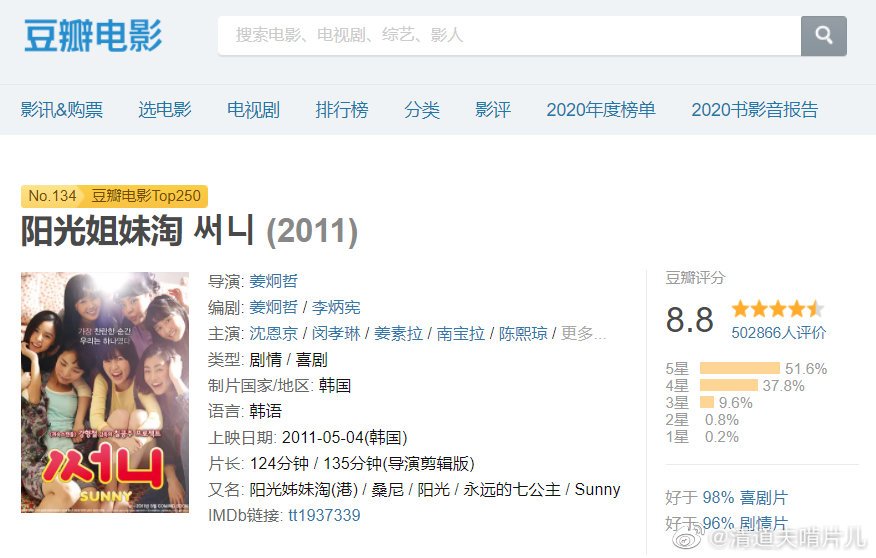
Task: Open the 影讯&购票 menu item
Action: 62,109
